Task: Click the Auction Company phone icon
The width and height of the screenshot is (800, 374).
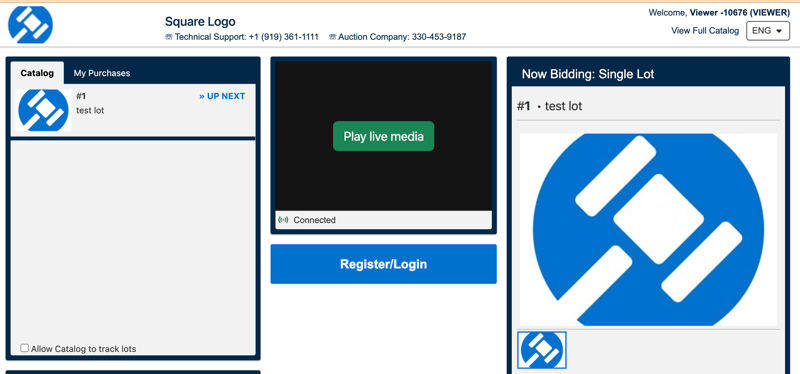Action: (333, 37)
